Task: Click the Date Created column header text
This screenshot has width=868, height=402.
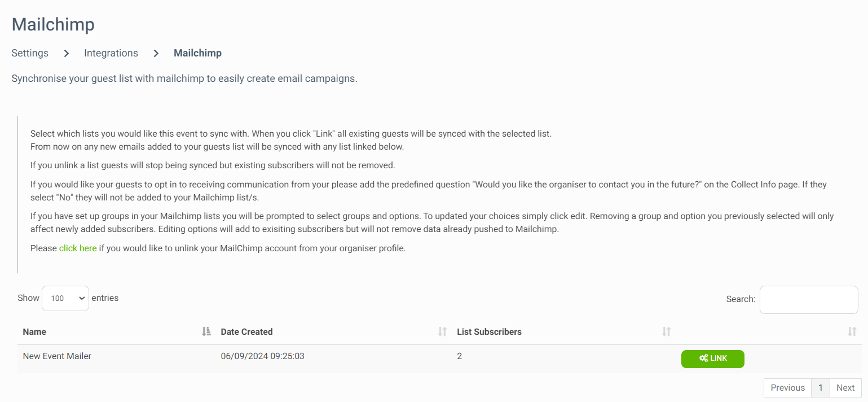Action: click(246, 331)
